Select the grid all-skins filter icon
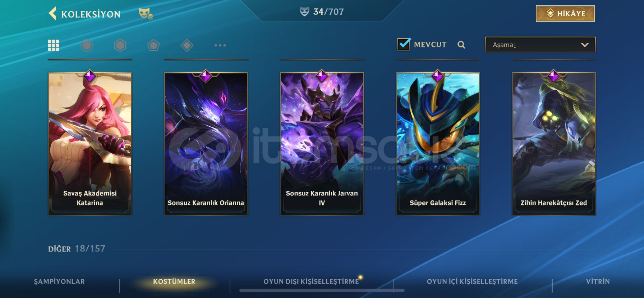This screenshot has height=298, width=644. pyautogui.click(x=54, y=45)
